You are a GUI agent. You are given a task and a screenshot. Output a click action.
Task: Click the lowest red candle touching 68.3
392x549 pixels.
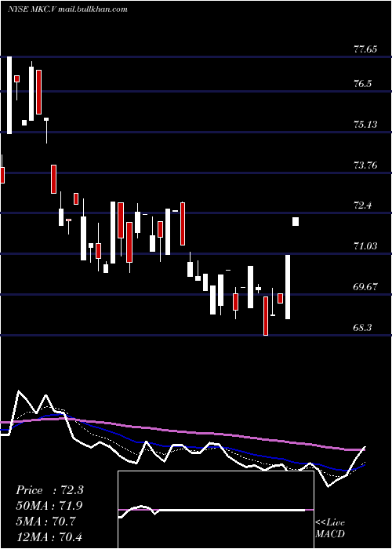266,316
